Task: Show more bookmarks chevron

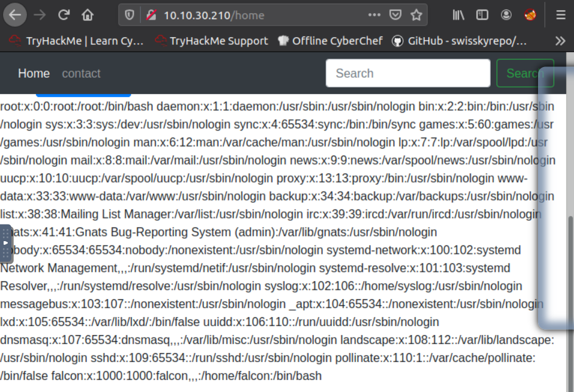Action: tap(560, 41)
